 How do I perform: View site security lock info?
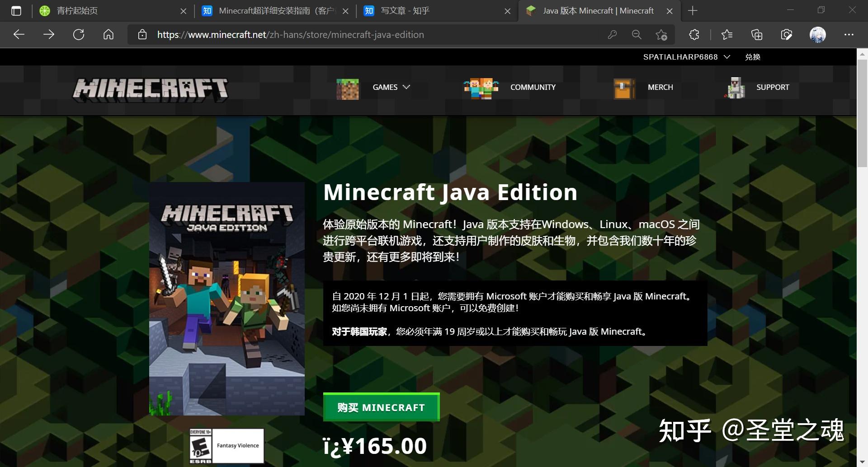[x=142, y=35]
